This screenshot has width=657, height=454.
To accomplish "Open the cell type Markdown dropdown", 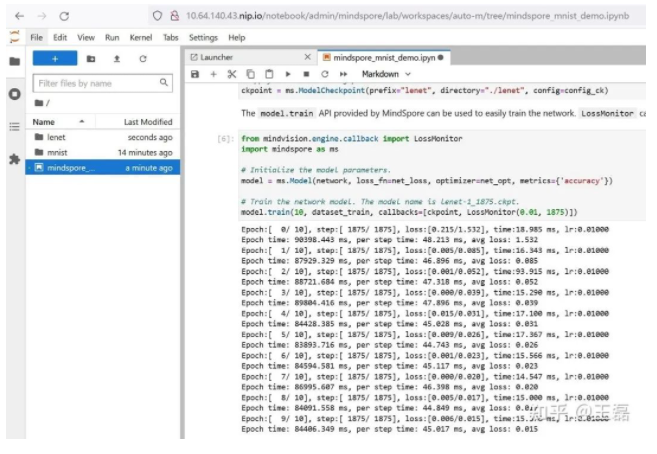I will 385,74.
